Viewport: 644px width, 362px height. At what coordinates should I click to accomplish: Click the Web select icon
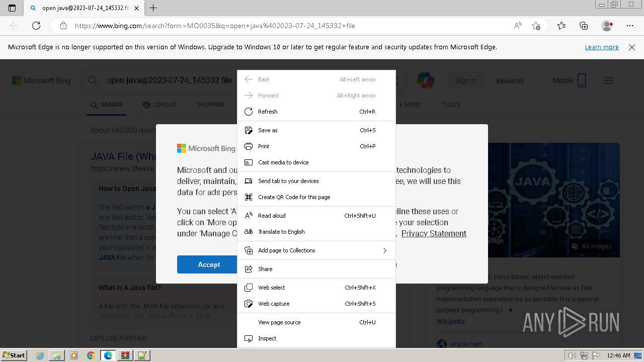tap(248, 288)
